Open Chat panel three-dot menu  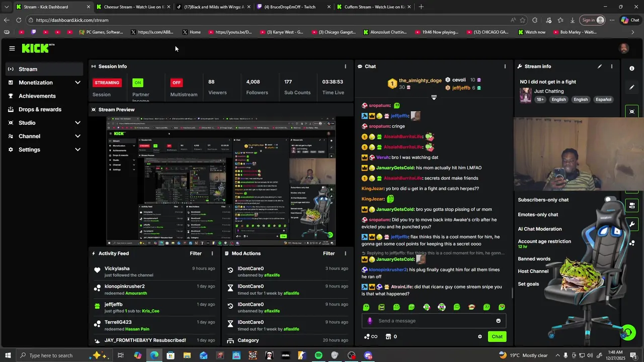point(505,66)
